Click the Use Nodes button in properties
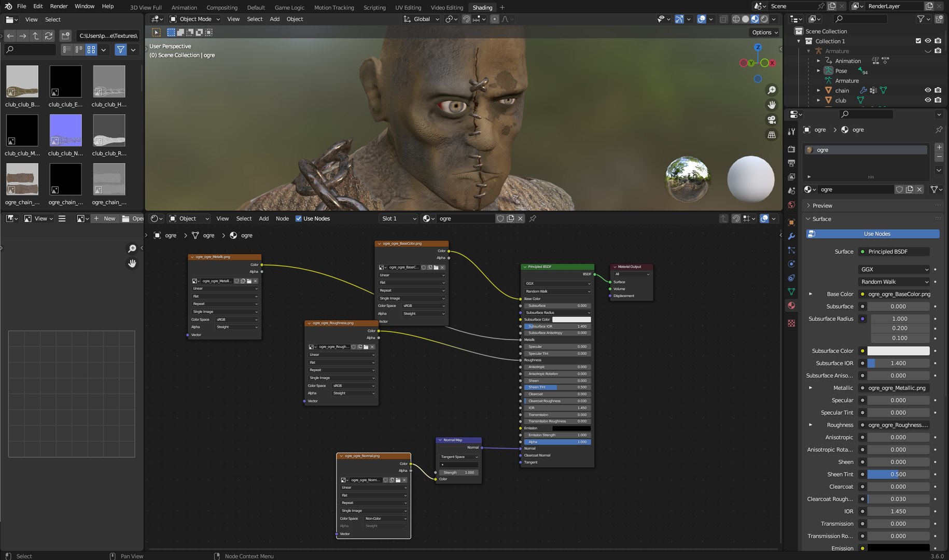Screen dimensions: 949x560 873,234
